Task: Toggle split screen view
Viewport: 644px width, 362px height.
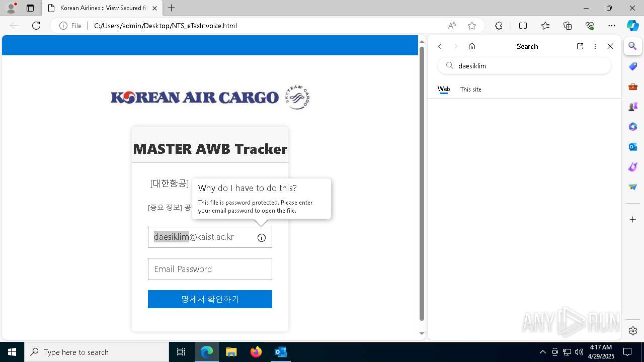Action: 523,26
